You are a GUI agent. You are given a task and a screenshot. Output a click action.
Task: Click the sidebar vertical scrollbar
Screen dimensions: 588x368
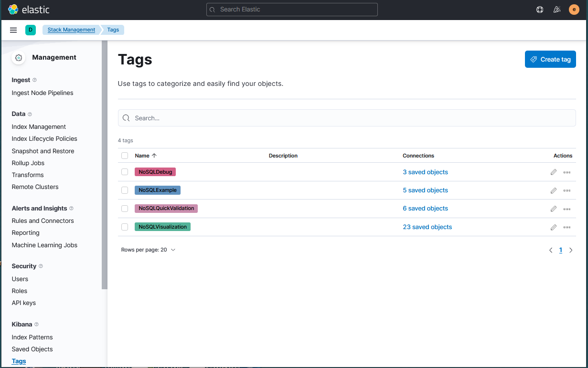pyautogui.click(x=104, y=165)
